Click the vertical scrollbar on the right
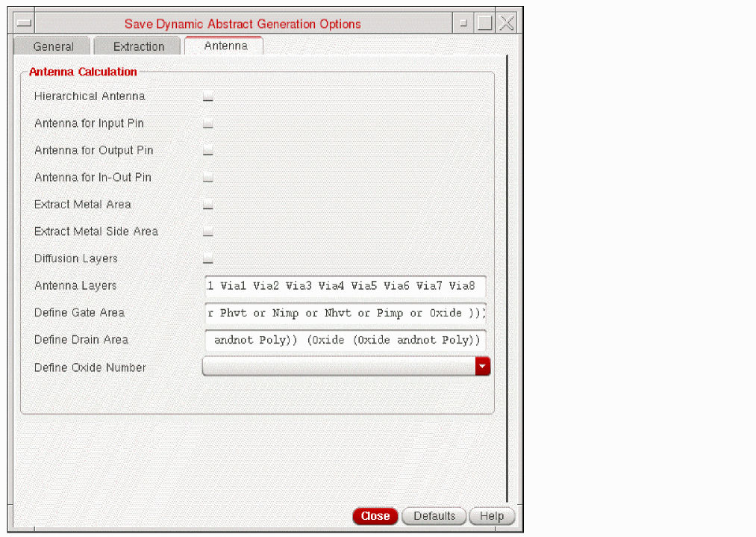Screen dimensions: 756x537 pos(507,279)
